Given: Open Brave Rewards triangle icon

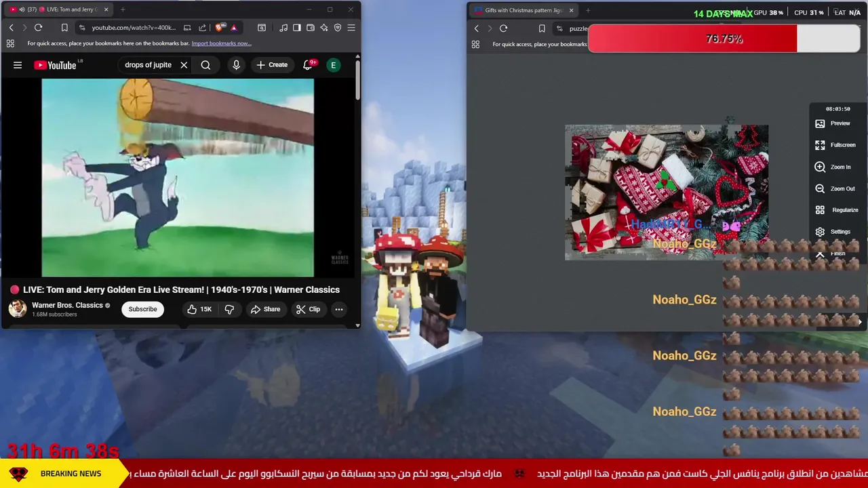Looking at the screenshot, I should pyautogui.click(x=234, y=28).
